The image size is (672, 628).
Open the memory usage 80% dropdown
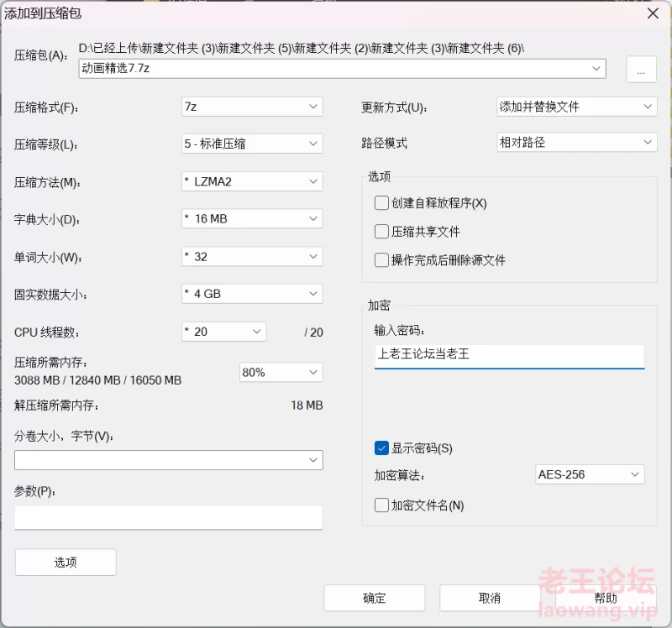click(x=281, y=372)
